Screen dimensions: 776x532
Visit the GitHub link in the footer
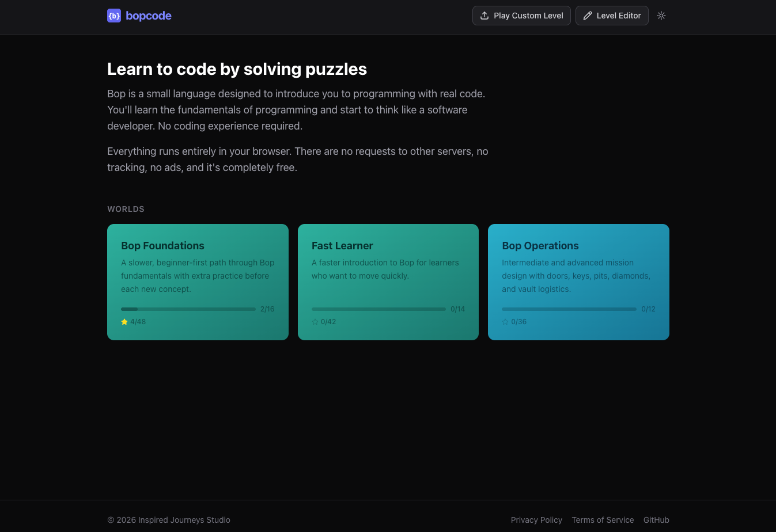(656, 520)
